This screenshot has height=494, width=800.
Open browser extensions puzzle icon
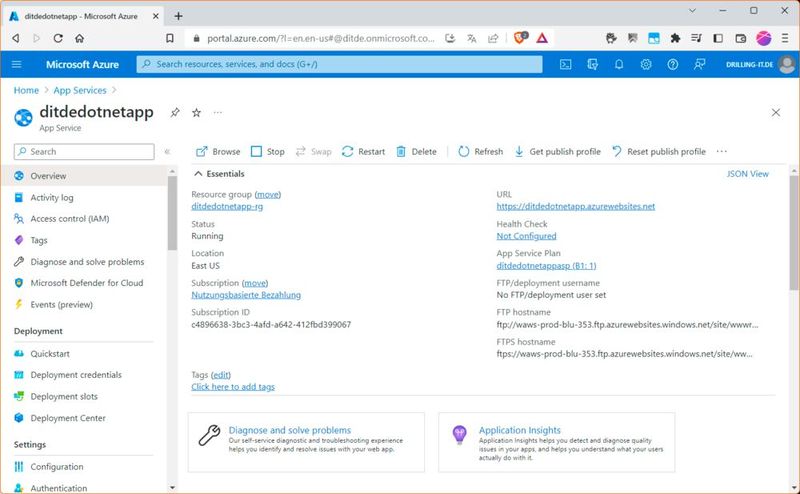[x=675, y=38]
